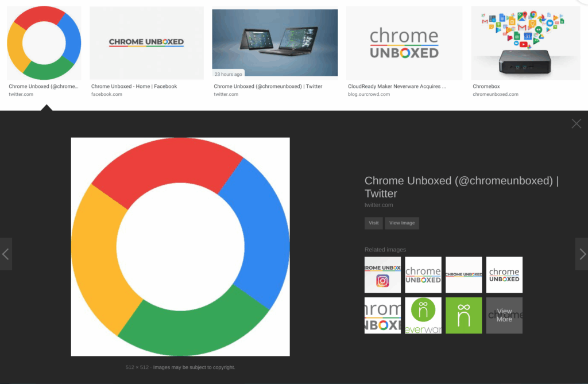The image size is (588, 384).
Task: Select the CHROME UNBOXED Facebook banner thumbnail
Action: [x=146, y=42]
